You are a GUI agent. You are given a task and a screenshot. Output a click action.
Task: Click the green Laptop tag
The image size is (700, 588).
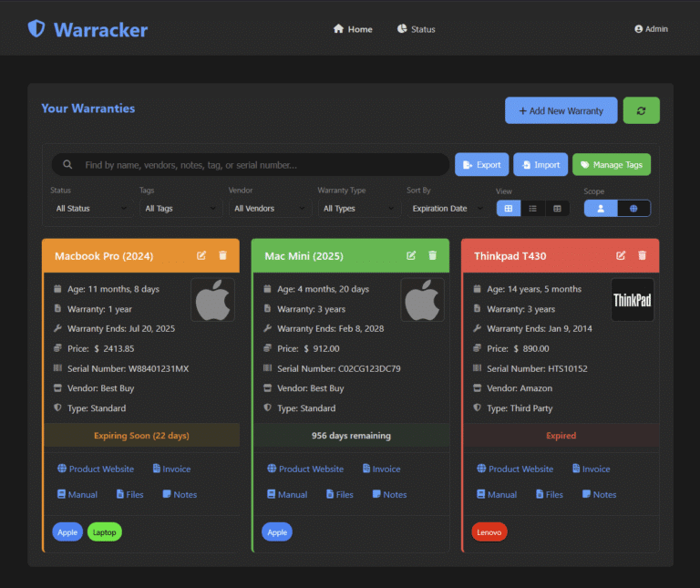point(105,531)
